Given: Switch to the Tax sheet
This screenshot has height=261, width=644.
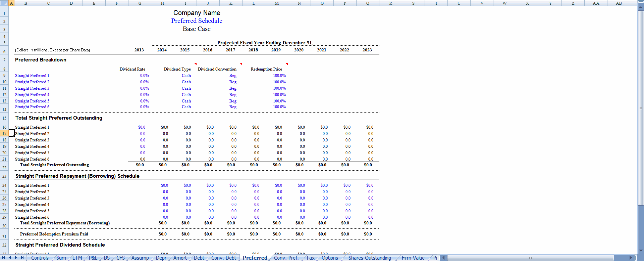Looking at the screenshot, I should click(x=310, y=258).
